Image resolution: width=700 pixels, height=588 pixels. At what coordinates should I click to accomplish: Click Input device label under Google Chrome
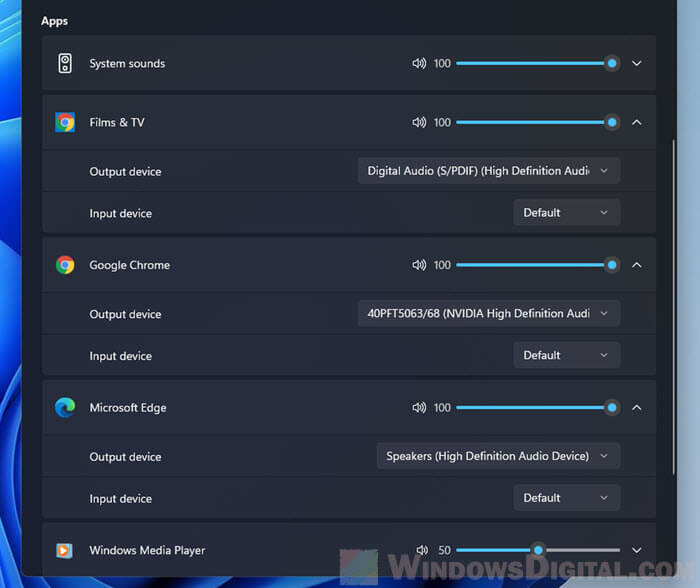click(121, 356)
